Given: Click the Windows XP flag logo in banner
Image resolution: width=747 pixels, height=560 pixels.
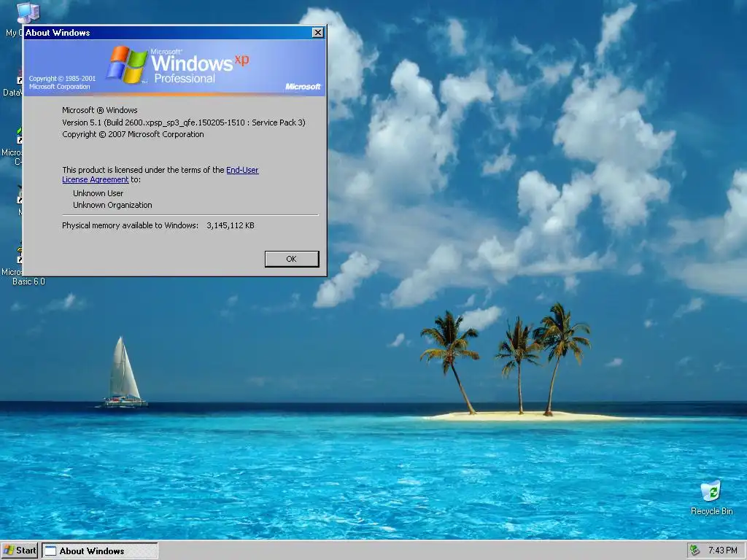Looking at the screenshot, I should pos(127,65).
